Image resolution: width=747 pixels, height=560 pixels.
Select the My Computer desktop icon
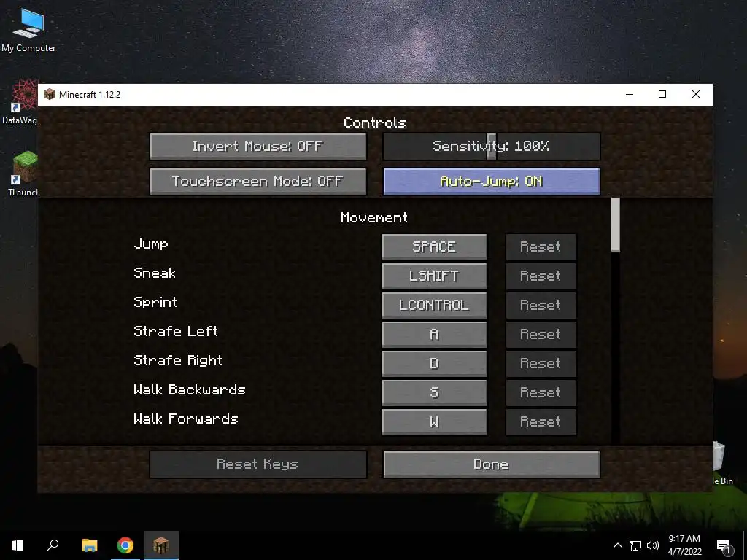pyautogui.click(x=28, y=29)
